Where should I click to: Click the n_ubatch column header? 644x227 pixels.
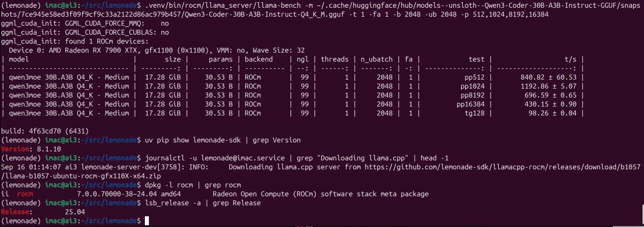point(376,60)
